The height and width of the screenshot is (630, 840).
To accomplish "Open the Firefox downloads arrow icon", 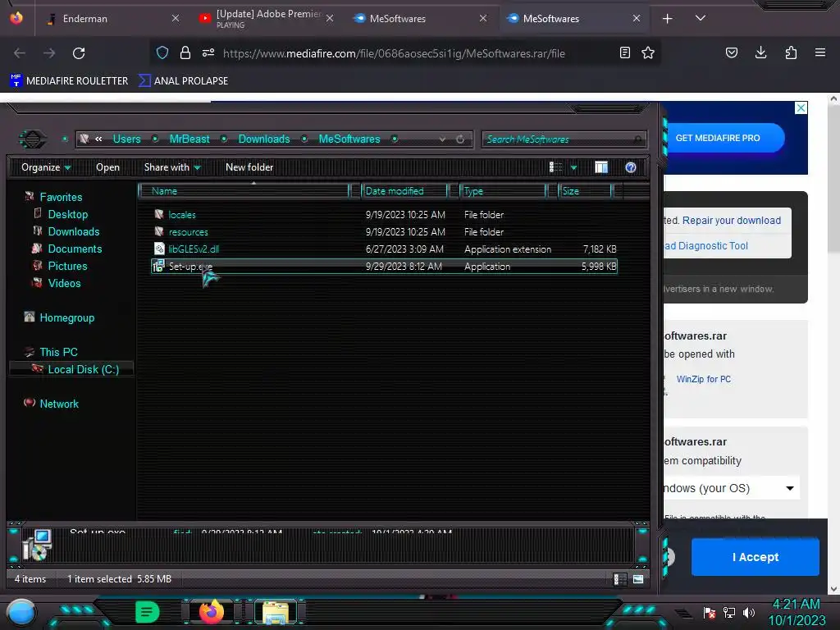I will [760, 52].
